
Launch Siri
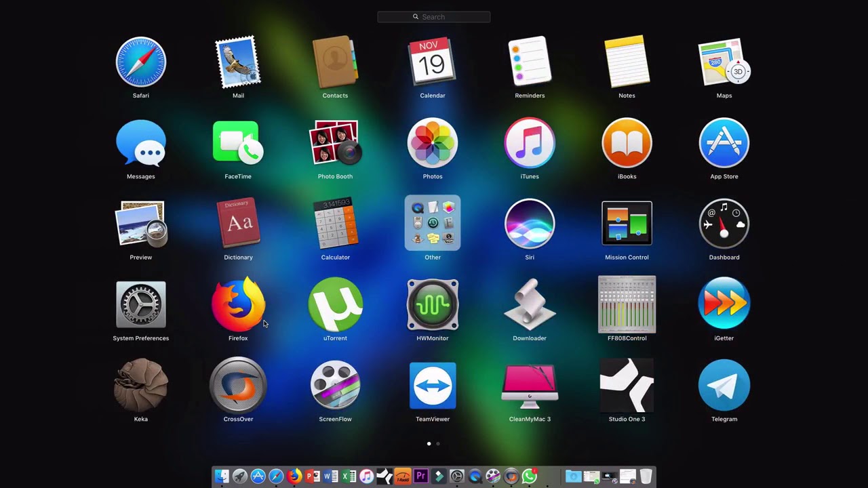coord(530,224)
